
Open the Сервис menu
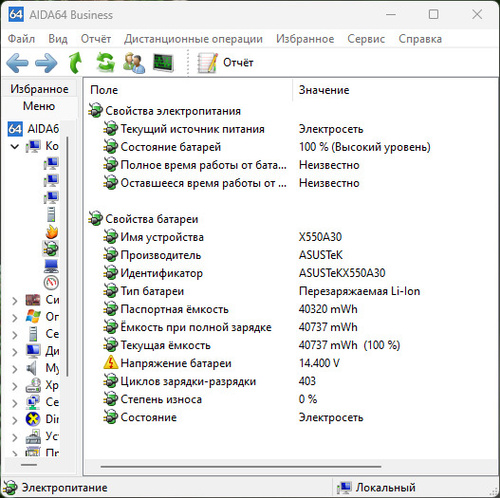point(366,39)
